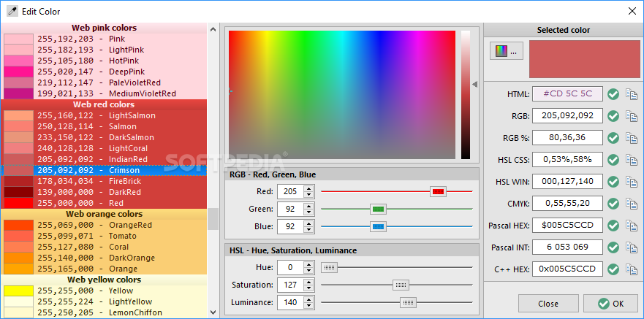Screen dimensions: 644x319
Task: Select the IndianRed color row
Action: (x=104, y=159)
